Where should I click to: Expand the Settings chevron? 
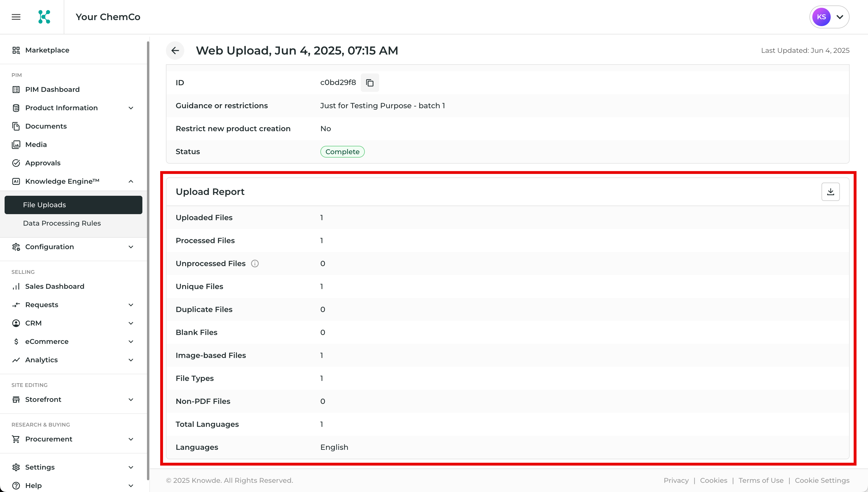(131, 467)
